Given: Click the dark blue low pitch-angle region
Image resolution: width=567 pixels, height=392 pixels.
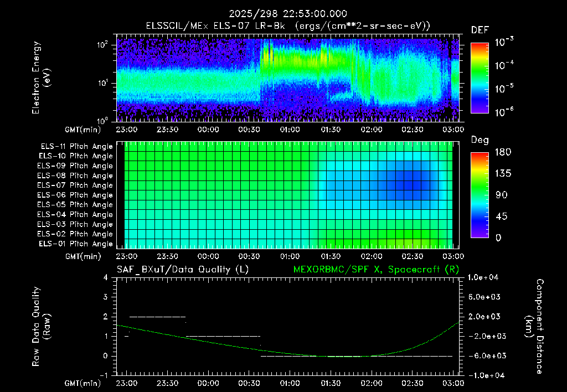Looking at the screenshot, I should (x=409, y=185).
